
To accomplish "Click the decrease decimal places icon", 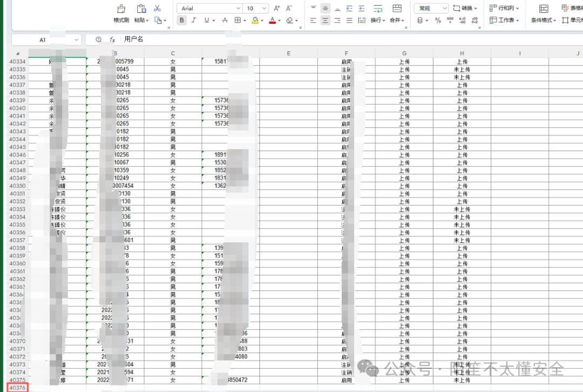I will [x=474, y=20].
